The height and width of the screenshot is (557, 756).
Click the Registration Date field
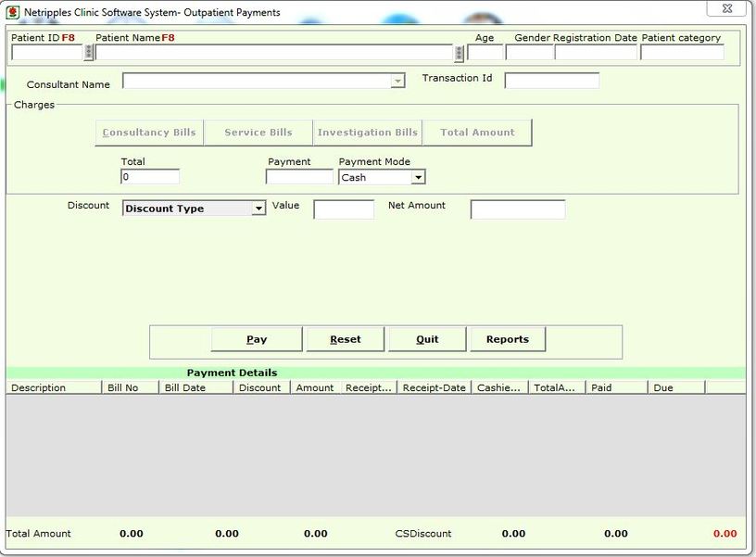point(596,52)
